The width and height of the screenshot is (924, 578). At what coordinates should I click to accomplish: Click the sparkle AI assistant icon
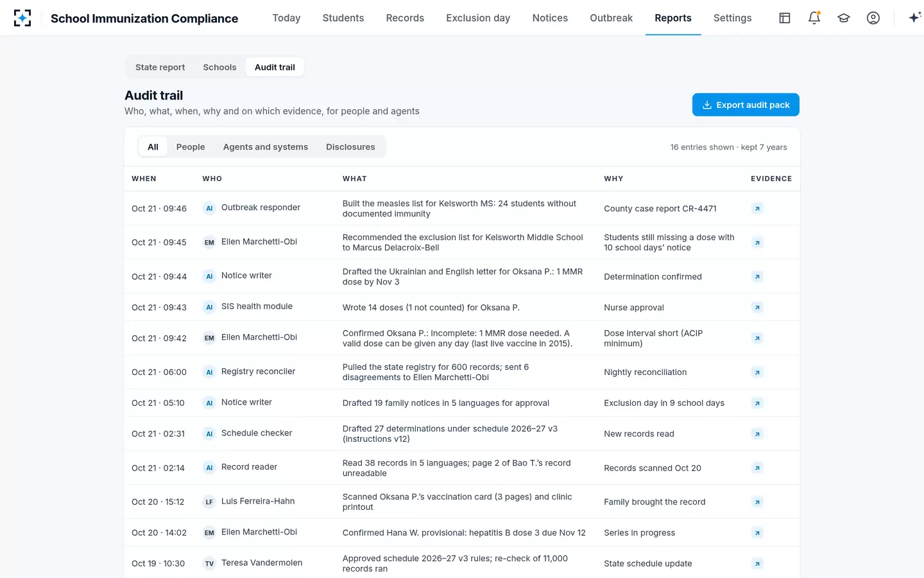(914, 18)
